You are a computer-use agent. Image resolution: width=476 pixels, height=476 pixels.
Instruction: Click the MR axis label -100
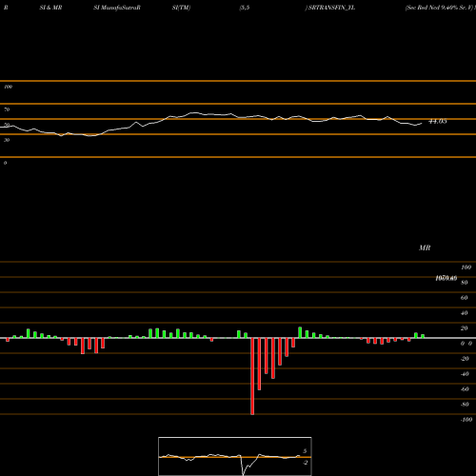466,420
